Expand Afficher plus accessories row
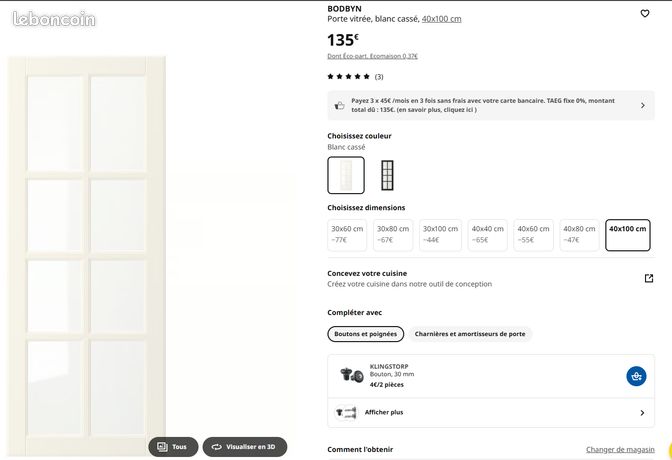The height and width of the screenshot is (460, 672). (x=491, y=412)
